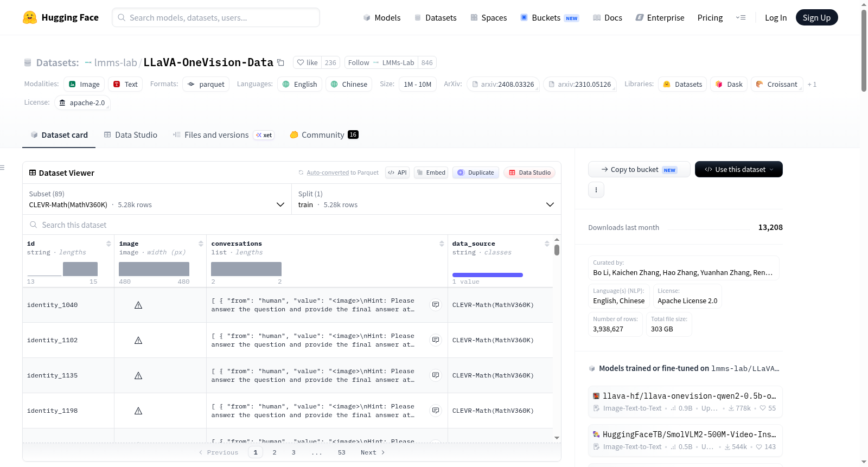Open conversation viewer icon for identity_1040 row
868x467 pixels.
click(x=436, y=305)
